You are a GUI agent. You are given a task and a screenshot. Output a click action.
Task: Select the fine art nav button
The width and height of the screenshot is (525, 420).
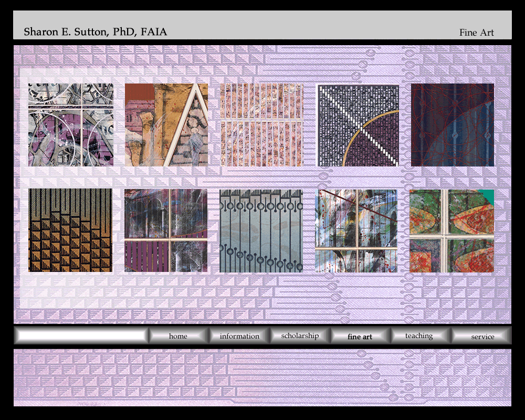point(360,336)
